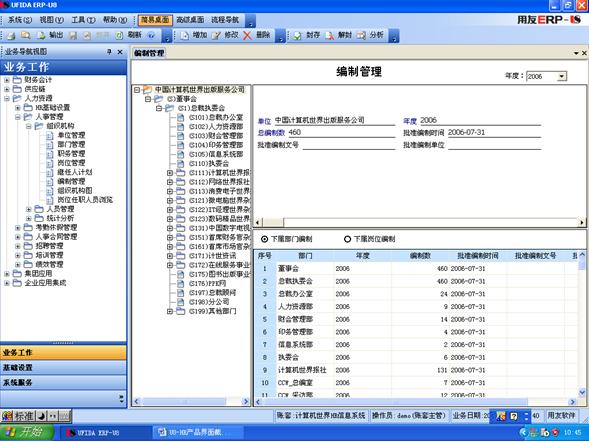Click the 输出 export toolbar button
Viewport: 589px width, 442px height.
[50, 35]
